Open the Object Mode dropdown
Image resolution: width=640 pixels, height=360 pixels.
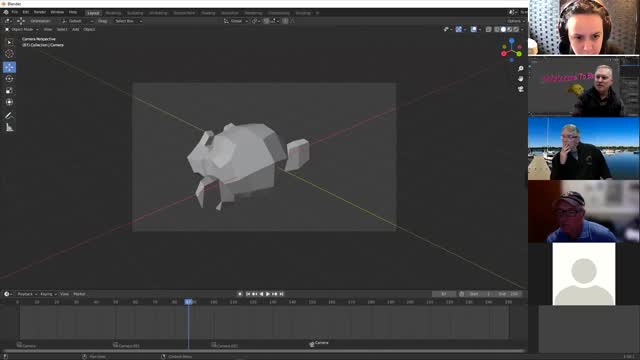[21, 29]
